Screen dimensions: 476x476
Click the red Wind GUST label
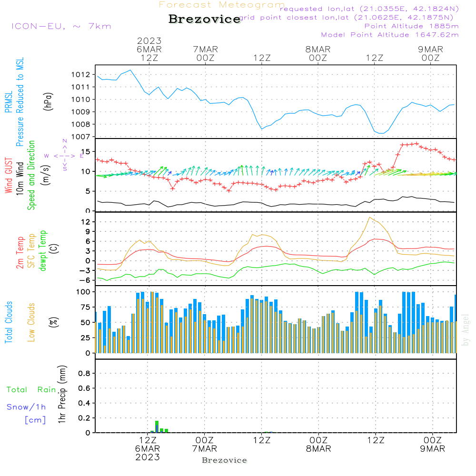pos(9,176)
